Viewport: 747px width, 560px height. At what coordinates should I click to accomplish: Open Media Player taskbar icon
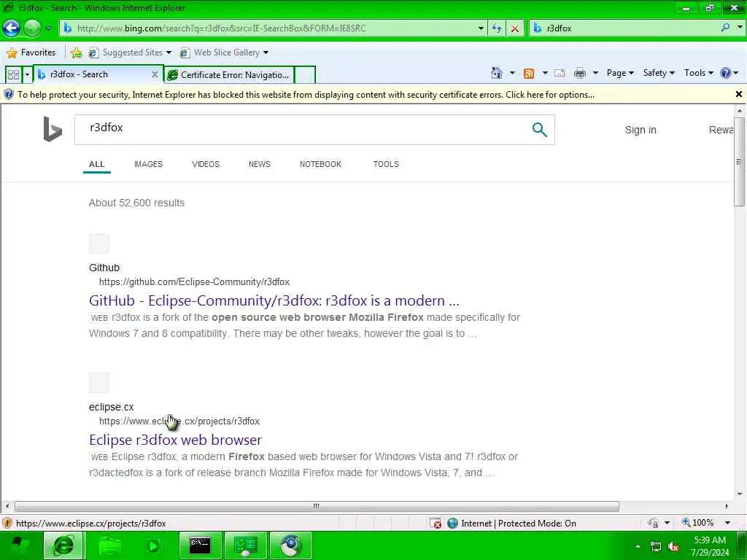[153, 545]
